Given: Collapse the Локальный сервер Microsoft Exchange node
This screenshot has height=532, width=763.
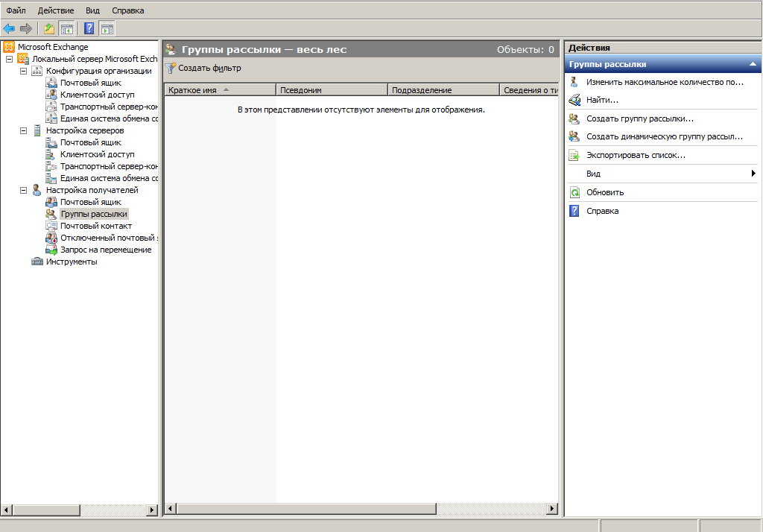Looking at the screenshot, I should coord(9,59).
